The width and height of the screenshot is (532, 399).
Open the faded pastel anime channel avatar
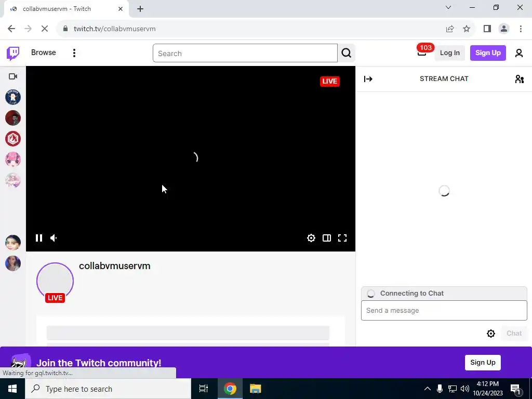[x=13, y=180]
